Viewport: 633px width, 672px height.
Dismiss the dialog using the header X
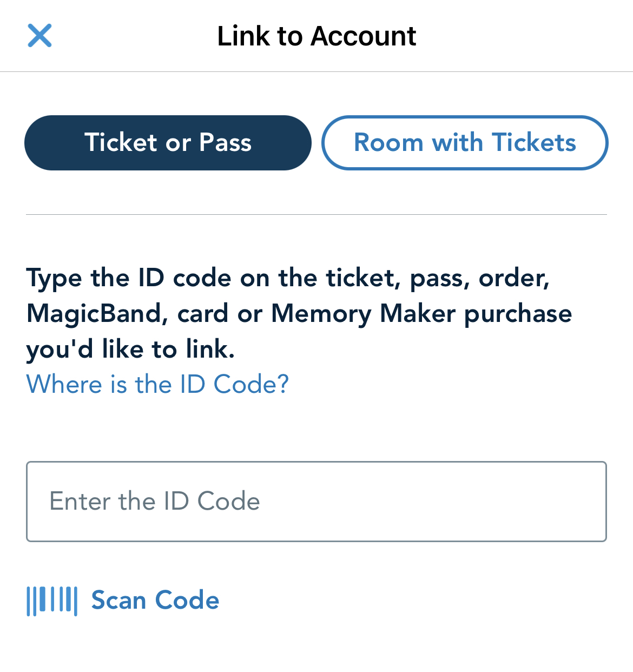39,36
